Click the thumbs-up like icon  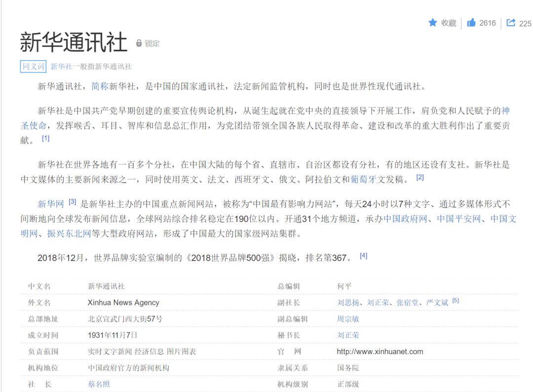(471, 23)
